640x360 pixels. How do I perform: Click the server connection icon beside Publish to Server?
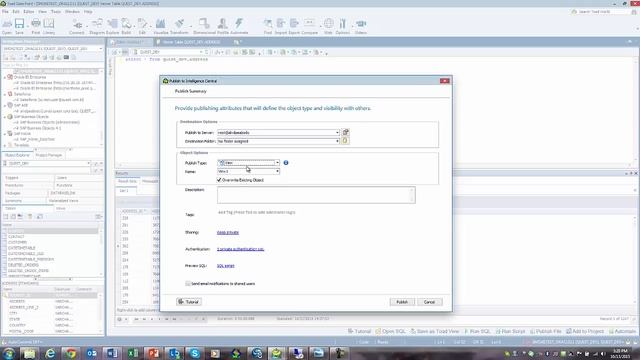pyautogui.click(x=345, y=132)
